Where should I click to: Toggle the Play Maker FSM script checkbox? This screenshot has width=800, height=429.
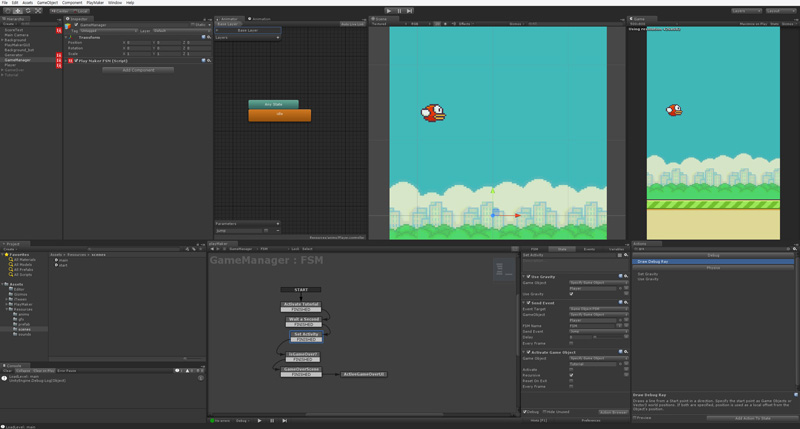tap(76, 61)
